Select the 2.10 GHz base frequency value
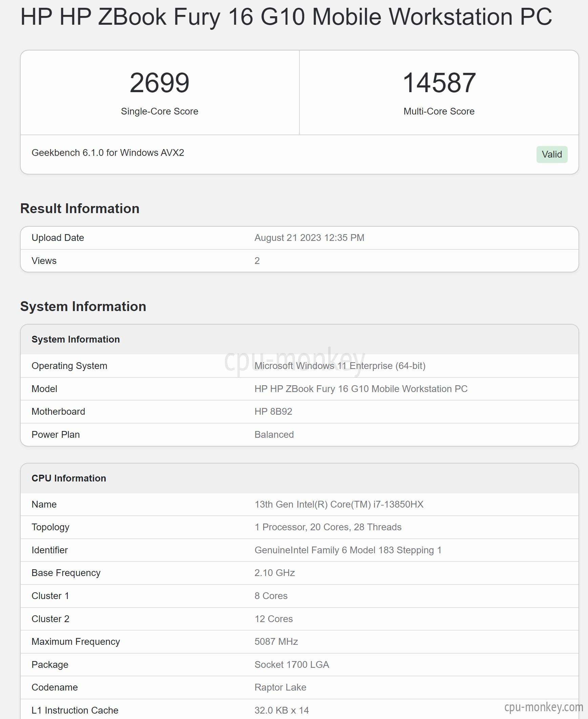Screen dimensions: 588x719 [x=274, y=573]
